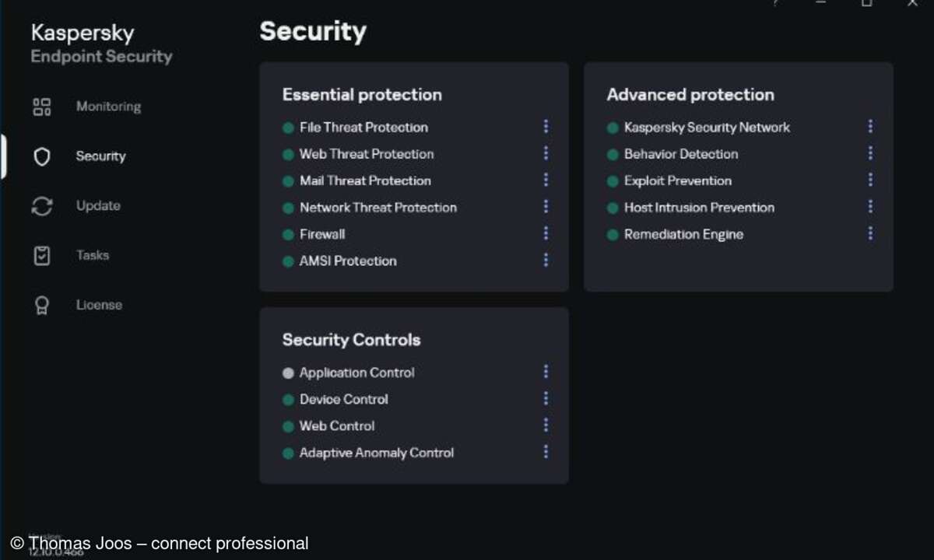This screenshot has height=560, width=934.
Task: Open the Exploit Prevention entry
Action: 677,180
